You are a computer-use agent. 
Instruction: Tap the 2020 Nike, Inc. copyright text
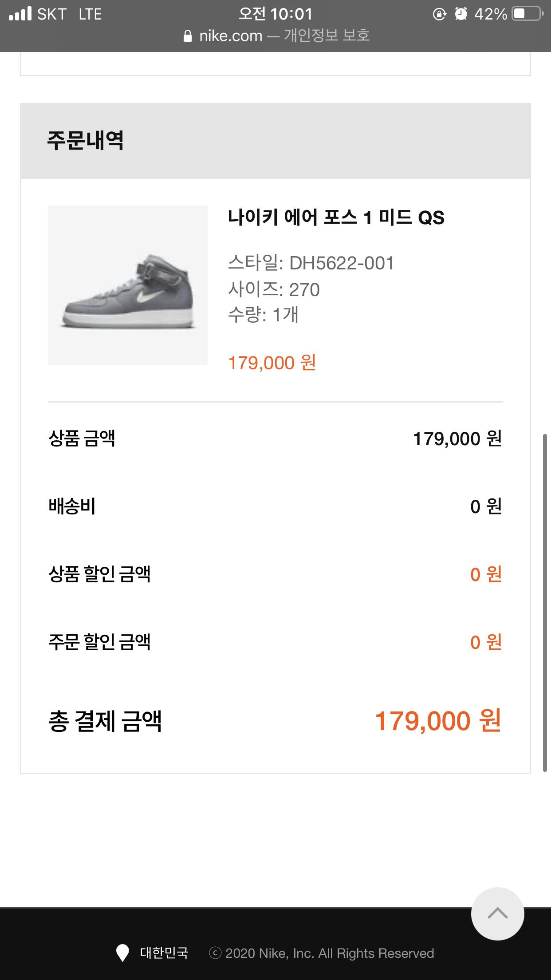click(x=329, y=953)
